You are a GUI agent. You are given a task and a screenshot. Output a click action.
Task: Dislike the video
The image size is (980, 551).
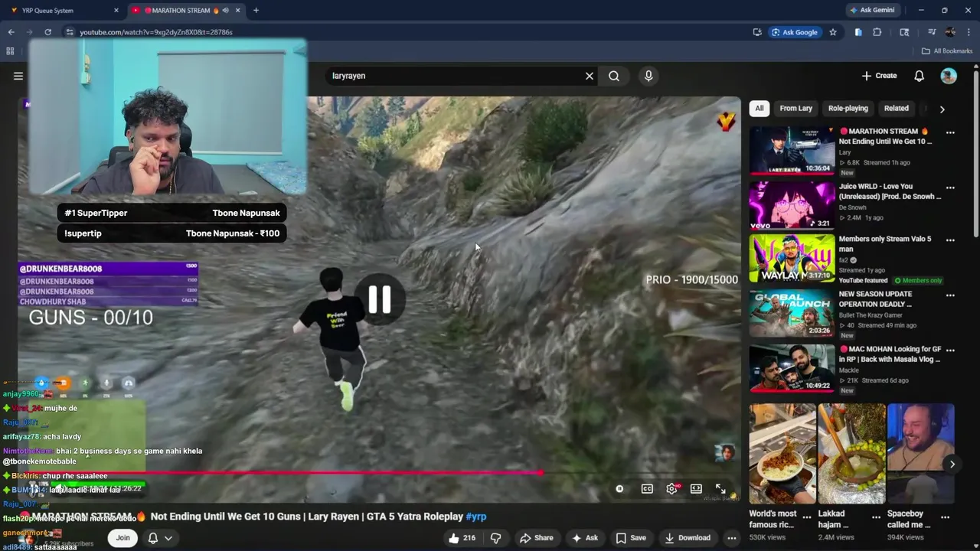click(495, 538)
